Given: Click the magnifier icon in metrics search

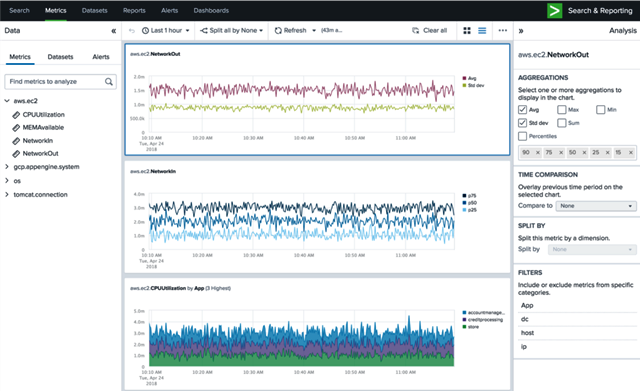Looking at the screenshot, I should coord(109,82).
